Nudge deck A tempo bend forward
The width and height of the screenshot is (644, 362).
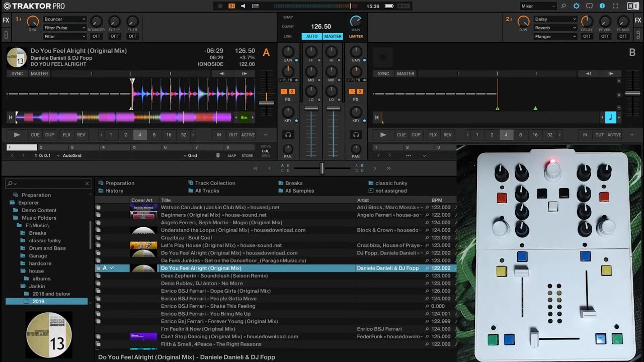(x=245, y=74)
